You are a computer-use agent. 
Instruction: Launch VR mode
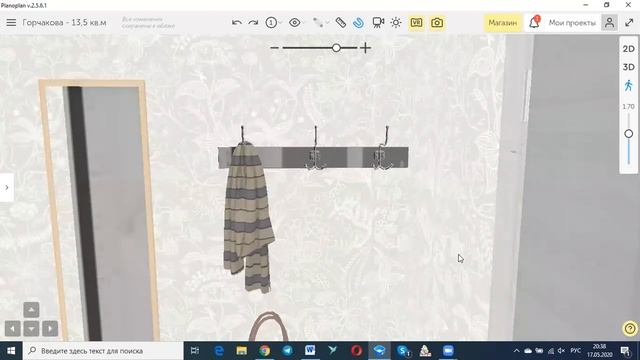[x=416, y=23]
